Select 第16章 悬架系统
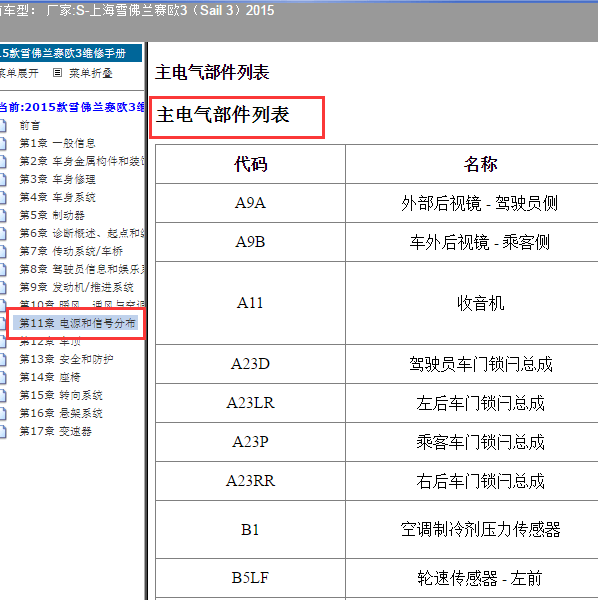Screen dimensions: 598x600 (x=61, y=413)
